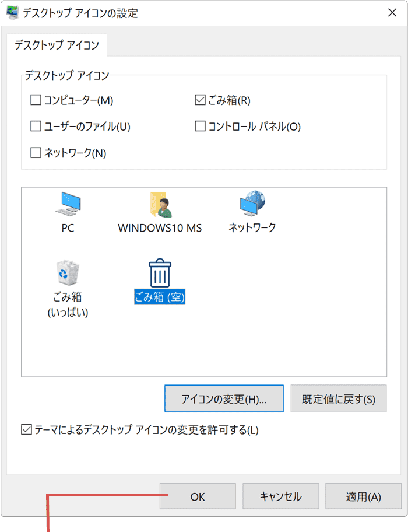Enable the ユーザーのファイル(U) checkbox
Viewport: 408px width, 532px height.
click(x=36, y=126)
